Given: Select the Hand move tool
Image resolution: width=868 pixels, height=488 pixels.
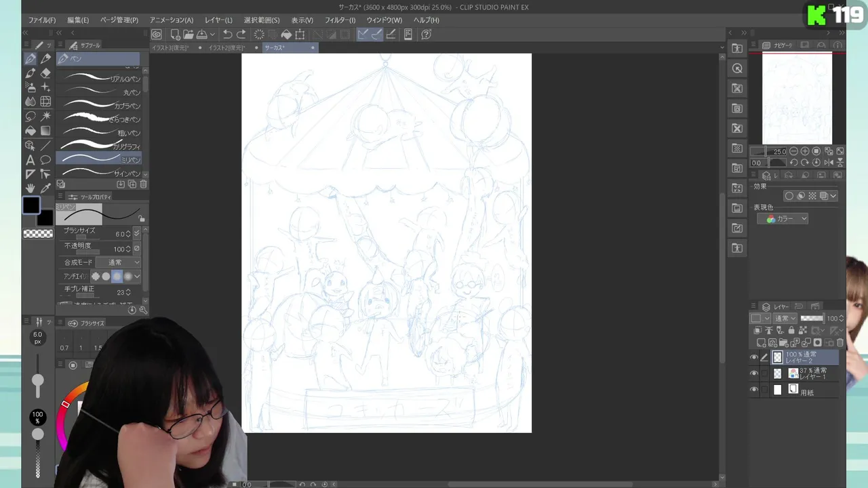Looking at the screenshot, I should 31,188.
